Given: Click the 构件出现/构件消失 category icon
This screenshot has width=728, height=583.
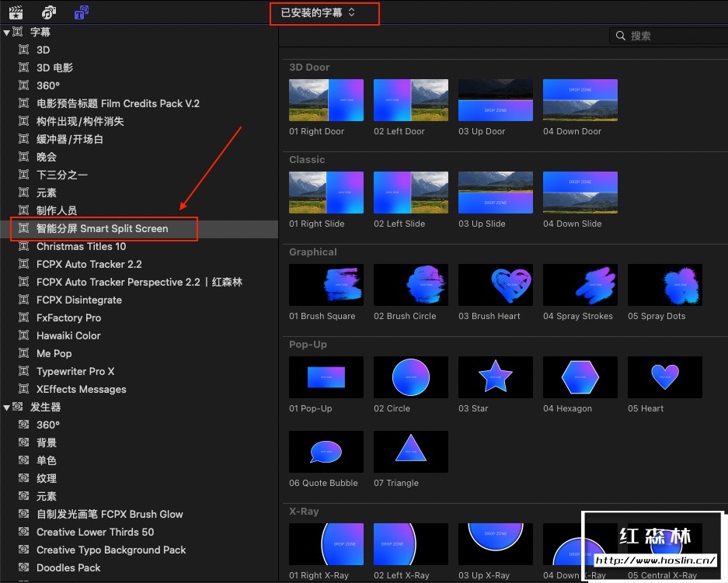Looking at the screenshot, I should click(23, 121).
